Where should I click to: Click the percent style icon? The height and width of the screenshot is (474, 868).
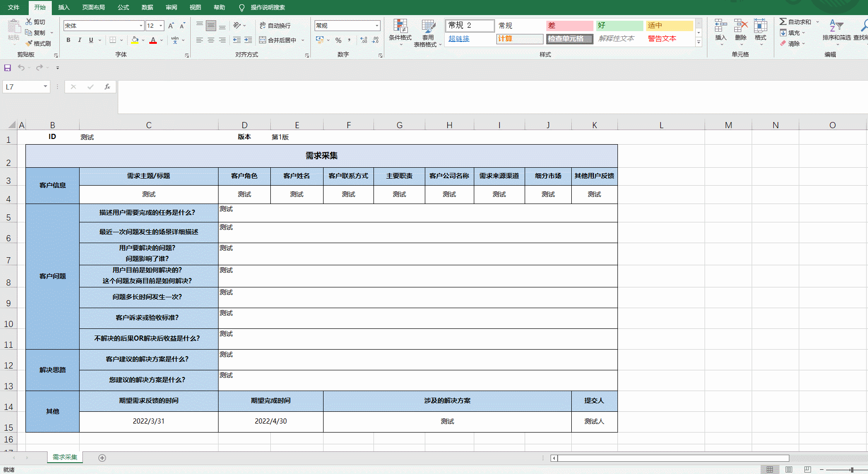[x=338, y=40]
